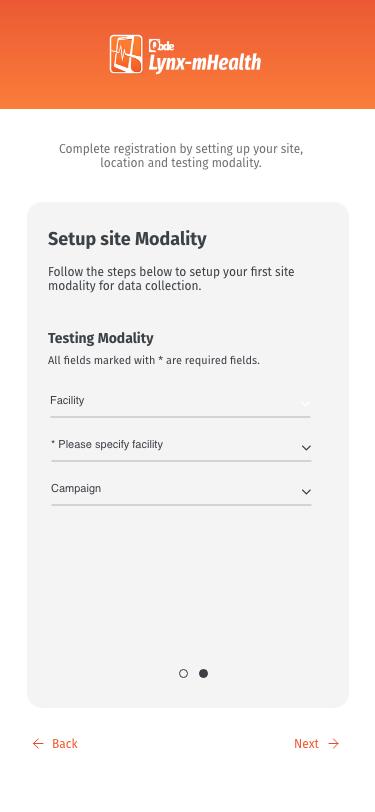Click the Complete registration instruction text

point(181,156)
